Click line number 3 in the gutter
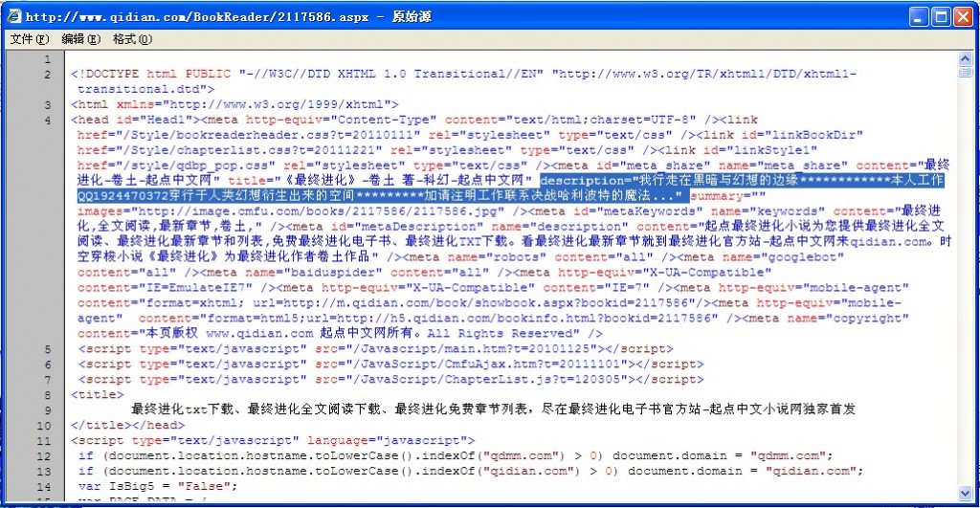This screenshot has height=508, width=980. coord(47,105)
